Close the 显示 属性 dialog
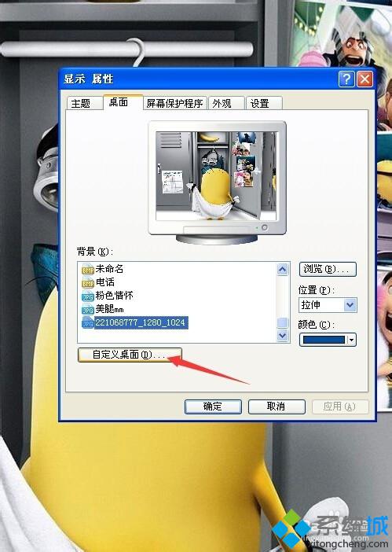The image size is (392, 552). pos(365,79)
